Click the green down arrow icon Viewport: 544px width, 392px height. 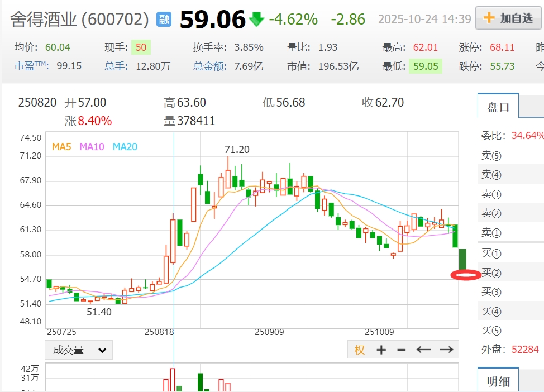[x=256, y=19]
